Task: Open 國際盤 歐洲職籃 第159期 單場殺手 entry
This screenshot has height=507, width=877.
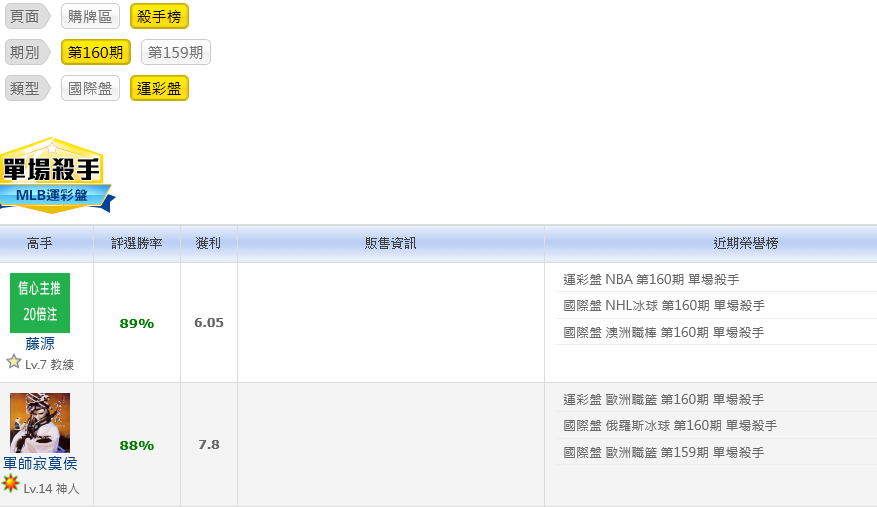Action: (663, 452)
